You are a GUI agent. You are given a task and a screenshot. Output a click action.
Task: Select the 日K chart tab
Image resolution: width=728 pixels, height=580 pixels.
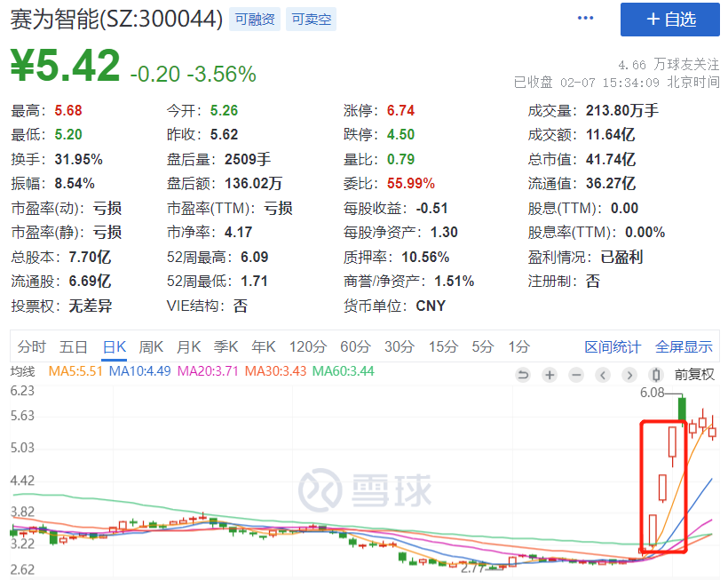[115, 347]
